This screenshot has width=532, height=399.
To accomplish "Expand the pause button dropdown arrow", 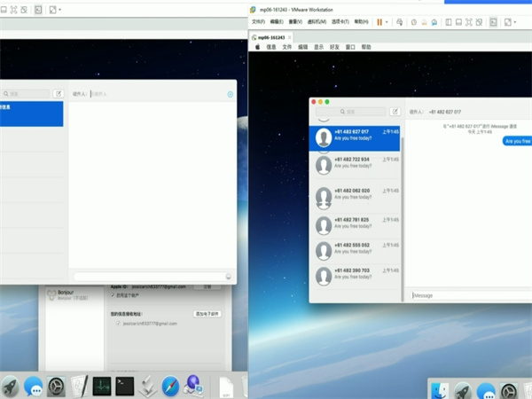I will 388,21.
